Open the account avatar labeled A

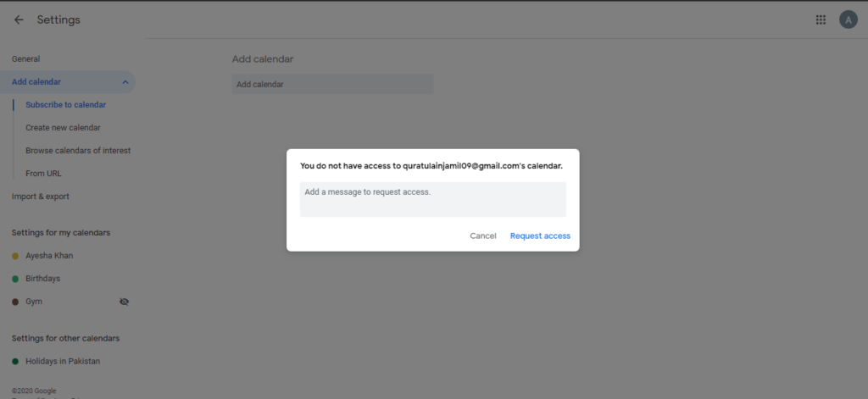click(x=848, y=20)
